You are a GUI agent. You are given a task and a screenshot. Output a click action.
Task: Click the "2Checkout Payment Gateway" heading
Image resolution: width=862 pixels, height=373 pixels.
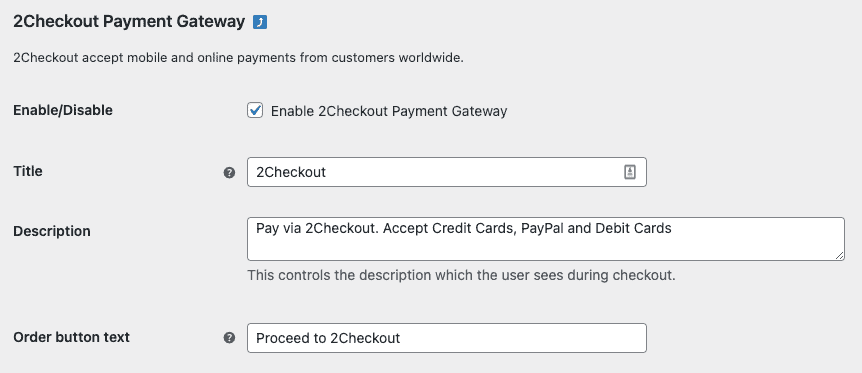click(x=129, y=22)
